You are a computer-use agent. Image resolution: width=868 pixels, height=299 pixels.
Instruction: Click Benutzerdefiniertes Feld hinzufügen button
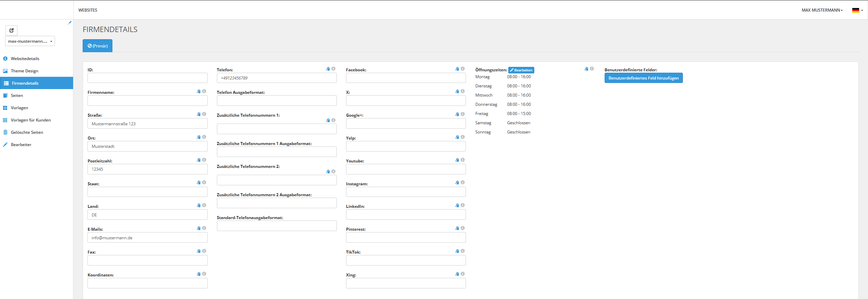point(643,78)
